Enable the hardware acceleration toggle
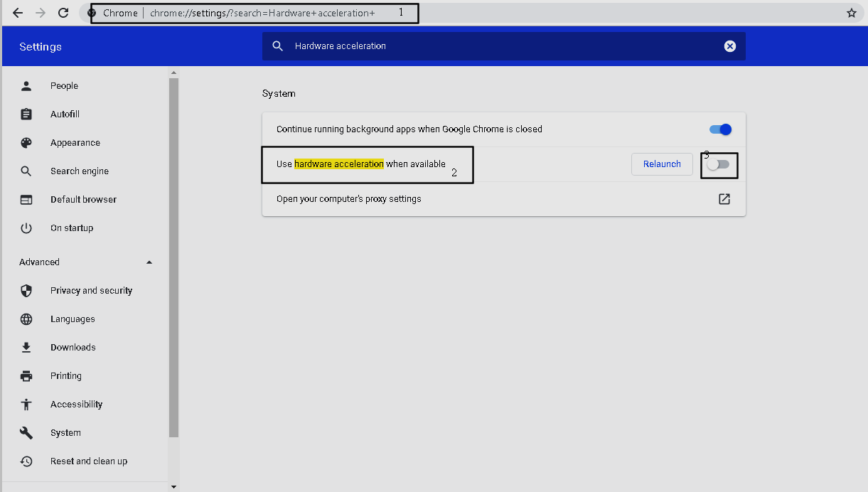 [x=719, y=164]
